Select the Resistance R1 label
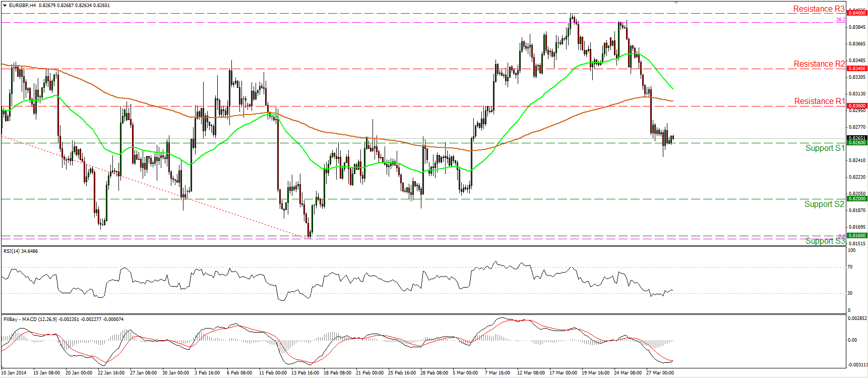This screenshot has width=868, height=378. point(820,101)
